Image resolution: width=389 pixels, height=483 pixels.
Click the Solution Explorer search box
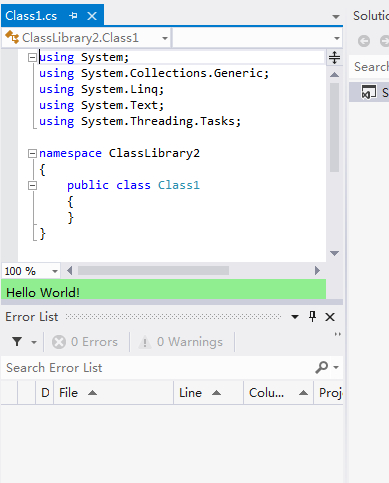tap(370, 67)
